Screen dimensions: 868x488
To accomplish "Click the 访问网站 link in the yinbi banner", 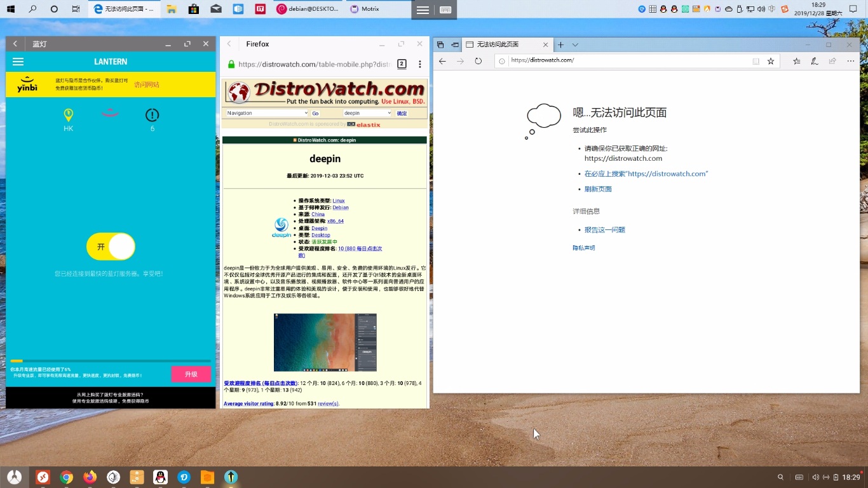I will 147,85.
